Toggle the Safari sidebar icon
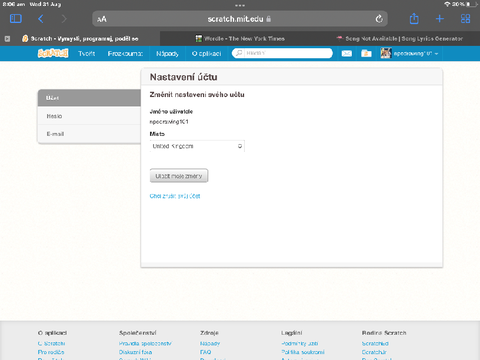 16,19
